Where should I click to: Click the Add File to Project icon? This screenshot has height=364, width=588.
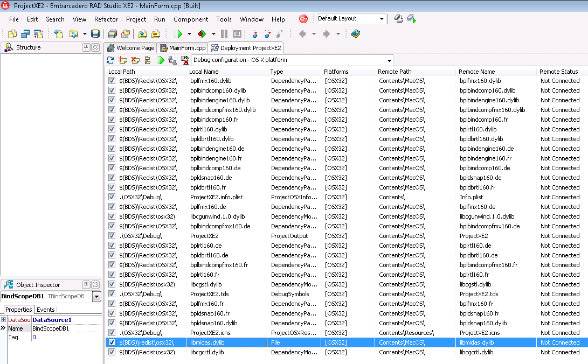[142, 34]
